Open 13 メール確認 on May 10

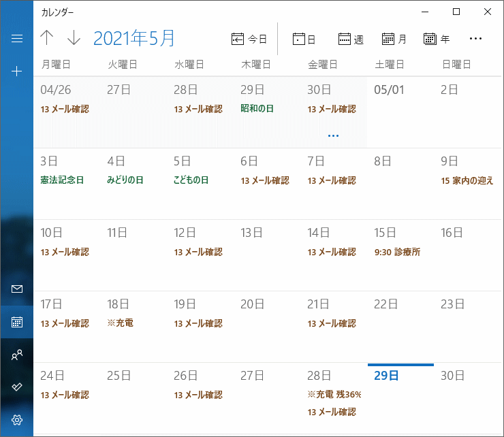click(65, 252)
